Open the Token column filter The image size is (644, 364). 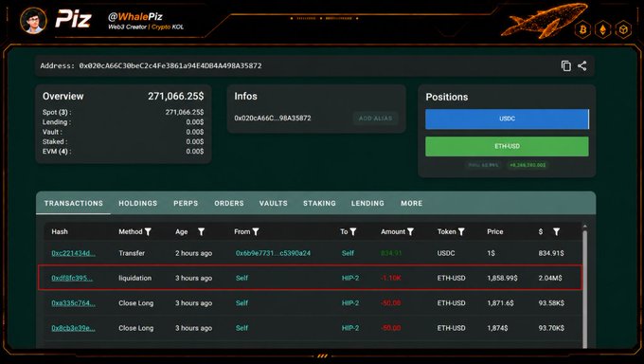(461, 232)
